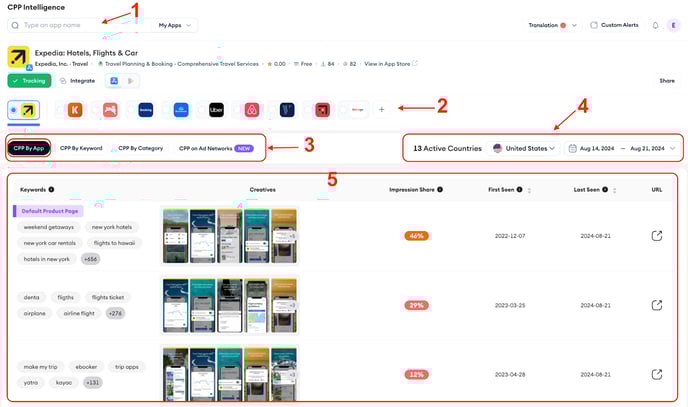The image size is (688, 407).
Task: Select the radio button beside the light blue app
Action: (166, 110)
